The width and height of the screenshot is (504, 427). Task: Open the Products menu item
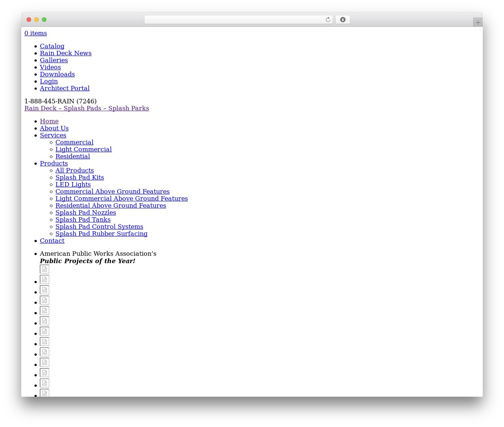tap(54, 163)
